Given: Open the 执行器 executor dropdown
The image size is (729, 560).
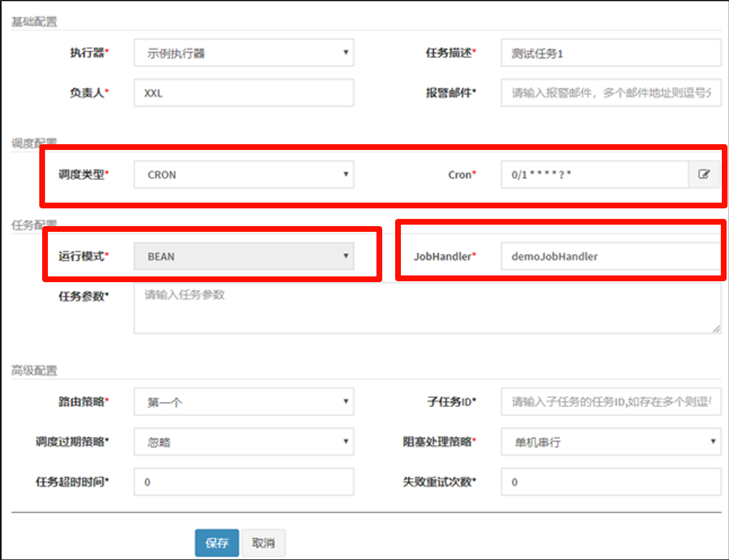Looking at the screenshot, I should pyautogui.click(x=243, y=53).
